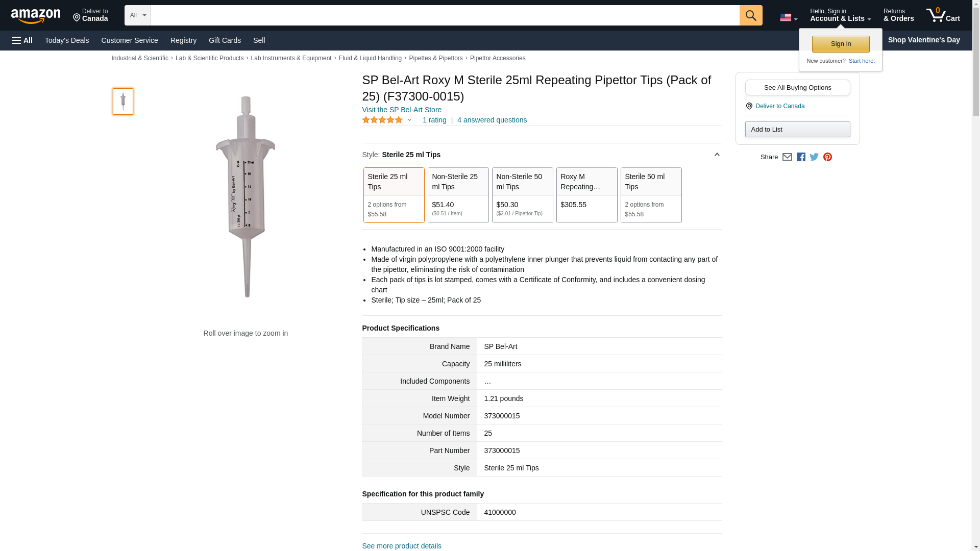Go to Gift Cards menu item
Viewport: 980px width, 551px height.
click(225, 40)
